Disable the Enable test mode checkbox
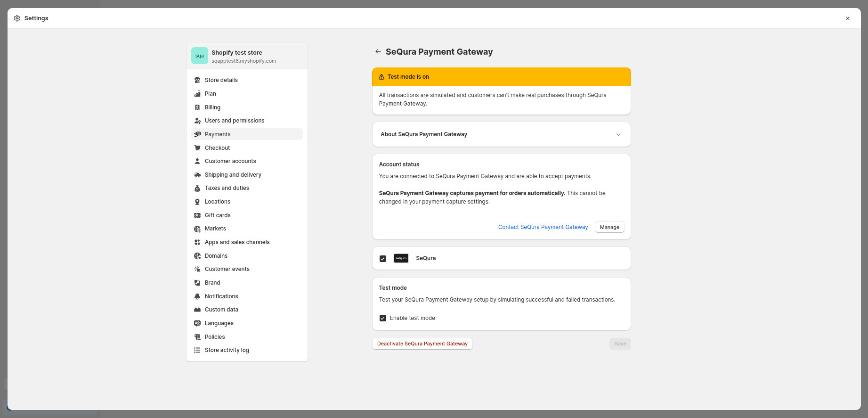Screen dimensions: 868x418 coord(383,318)
